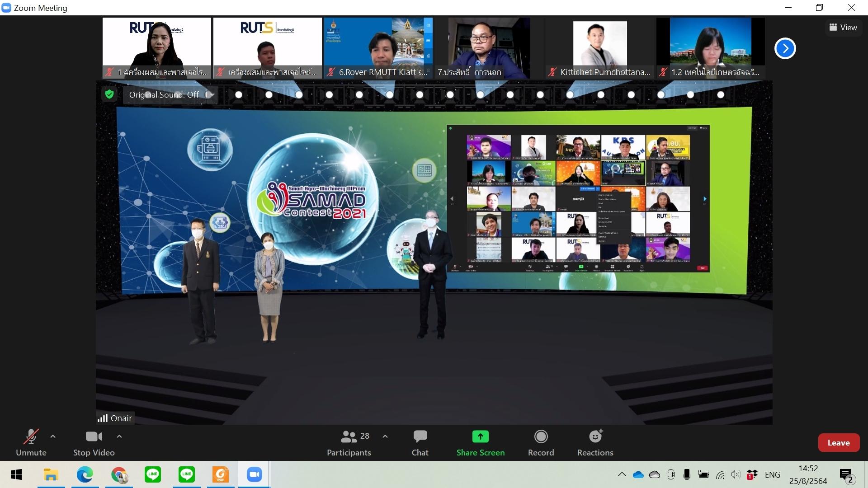The height and width of the screenshot is (488, 868).
Task: Start recording with the Record button
Action: coord(541,442)
